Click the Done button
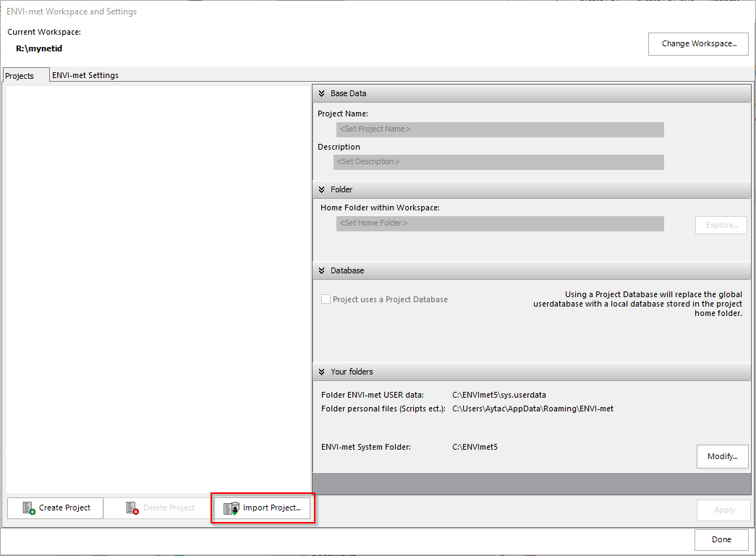The height and width of the screenshot is (556, 756). [x=721, y=539]
